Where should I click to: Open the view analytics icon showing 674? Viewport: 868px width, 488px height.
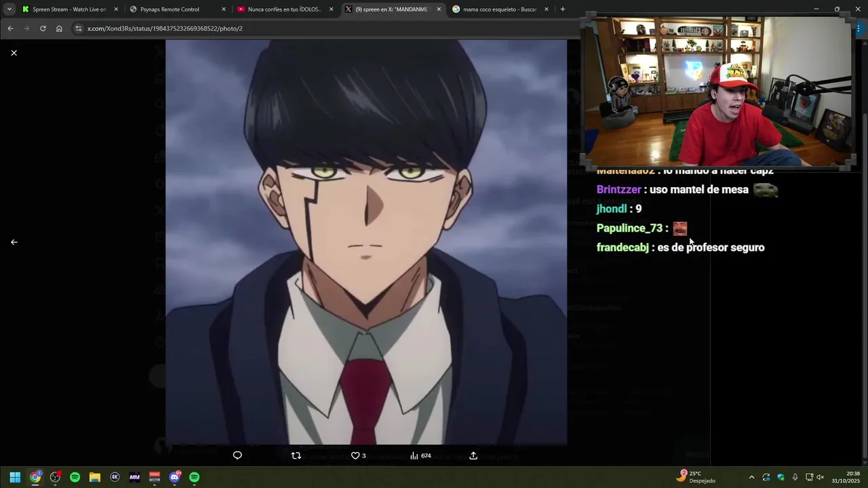pyautogui.click(x=420, y=455)
